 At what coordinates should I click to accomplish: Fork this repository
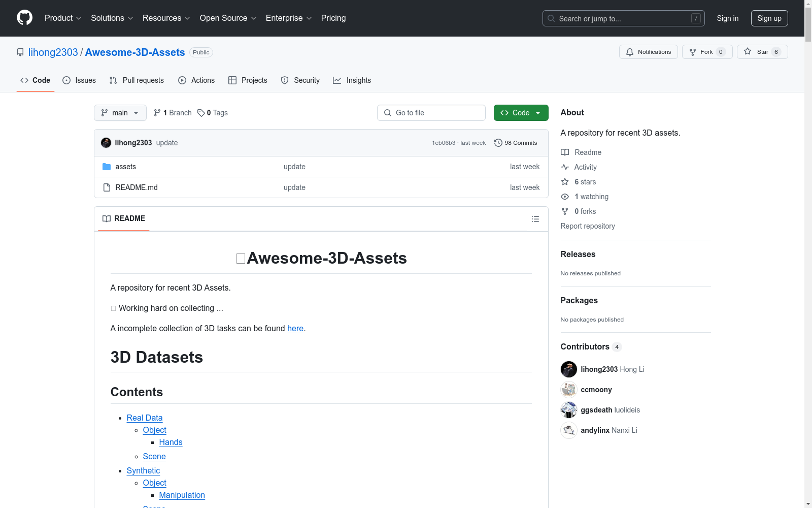click(707, 52)
